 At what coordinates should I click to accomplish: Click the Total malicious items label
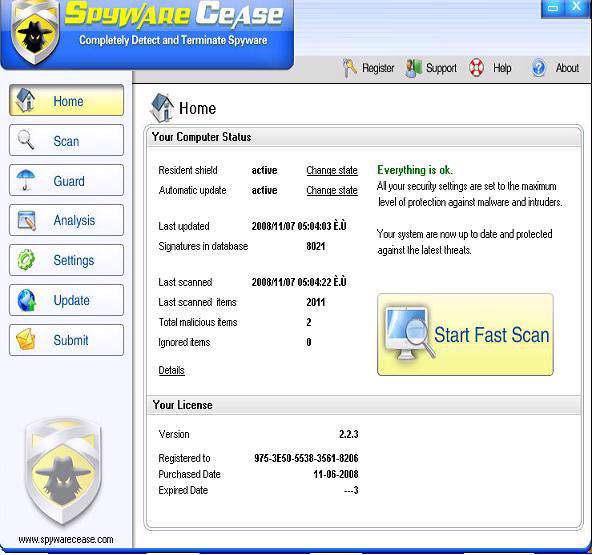[x=198, y=322]
